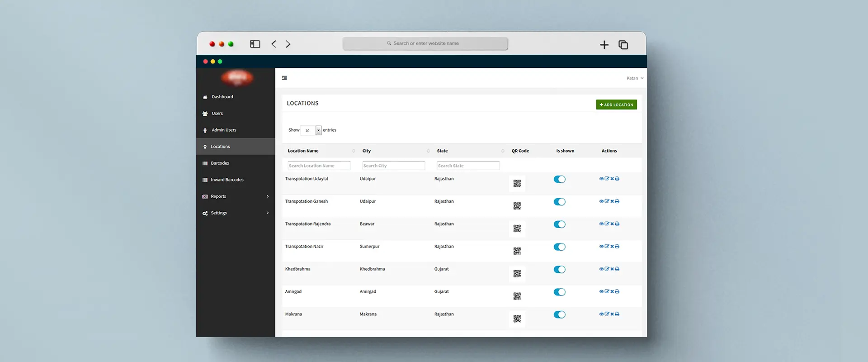Click the browser address search bar
Image resolution: width=868 pixels, height=362 pixels.
[425, 43]
